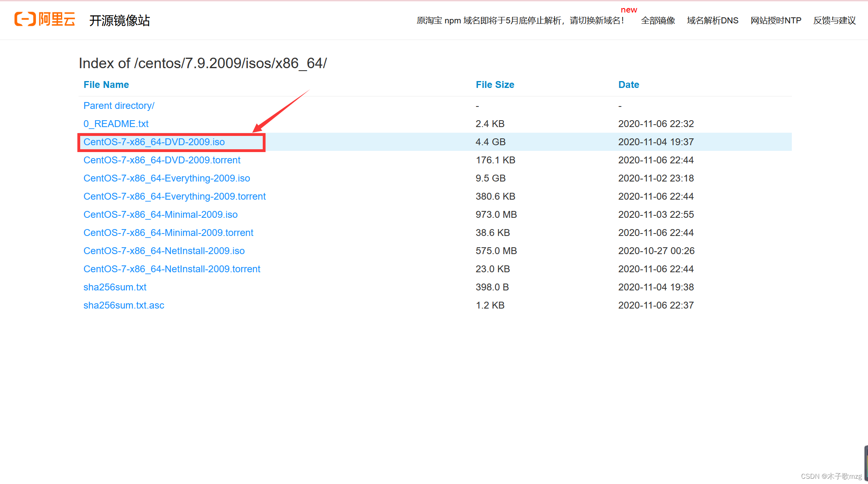
Task: Download CentOS-7-x86_64-Everything-2009.torrent
Action: 174,196
